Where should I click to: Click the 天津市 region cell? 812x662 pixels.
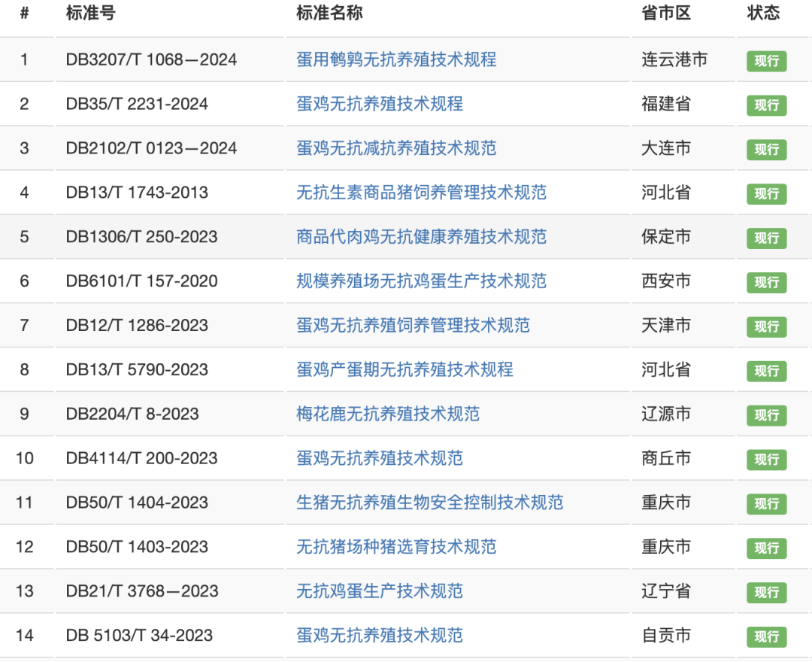(666, 325)
